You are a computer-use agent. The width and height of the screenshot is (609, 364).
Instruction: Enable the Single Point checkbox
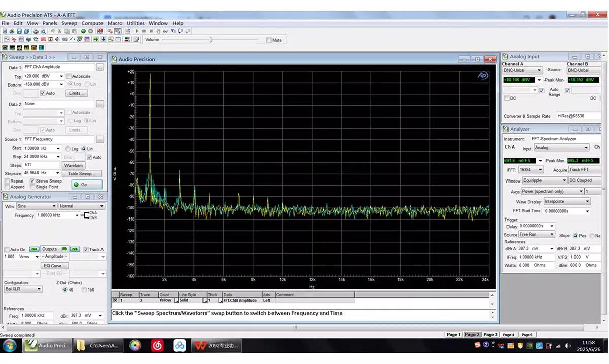(x=32, y=187)
